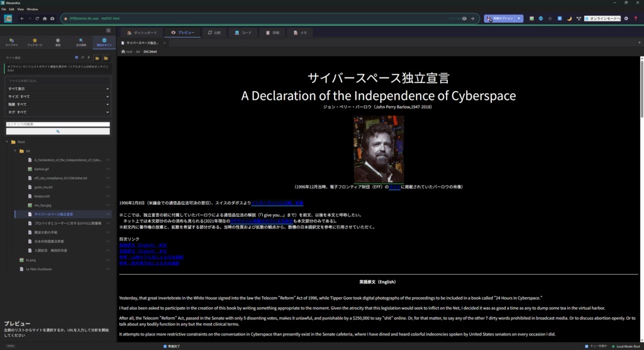Select the 現在のサイト sidebar tab
This screenshot has width=644, height=350.
[x=104, y=42]
